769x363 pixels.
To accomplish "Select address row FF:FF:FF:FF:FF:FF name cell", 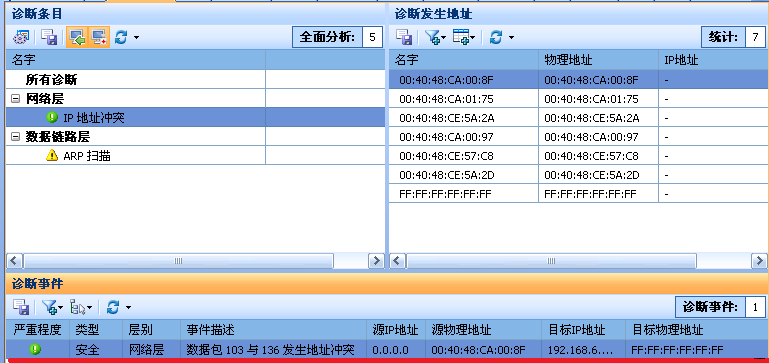I will click(x=464, y=194).
